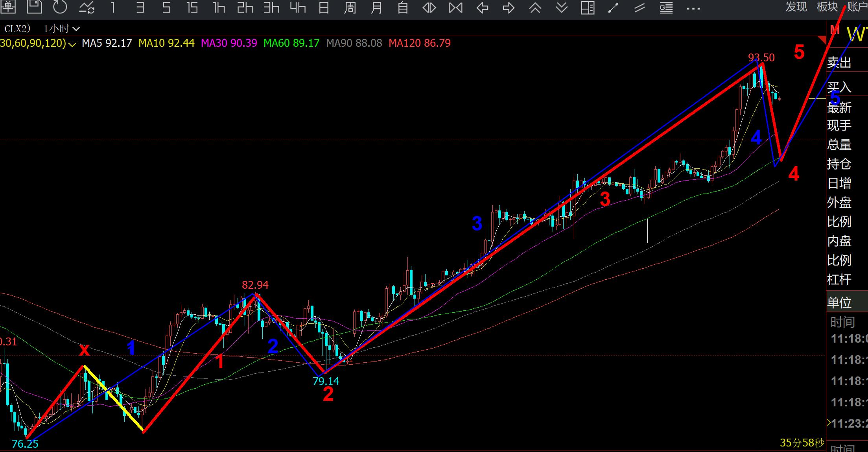
Task: Click the indicator list icon
Action: click(x=666, y=7)
